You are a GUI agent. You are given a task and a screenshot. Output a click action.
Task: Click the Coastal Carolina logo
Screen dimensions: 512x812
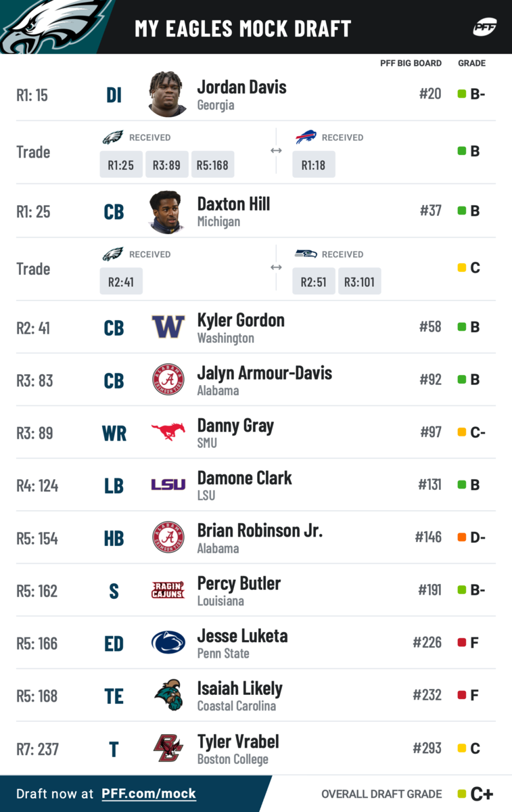pyautogui.click(x=168, y=695)
